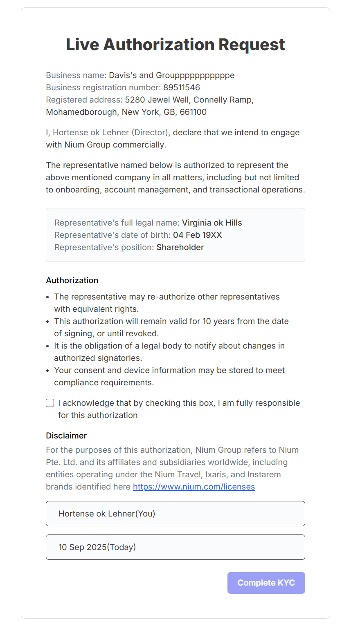The height and width of the screenshot is (644, 351).
Task: Select the Authorization section heading
Action: click(72, 280)
